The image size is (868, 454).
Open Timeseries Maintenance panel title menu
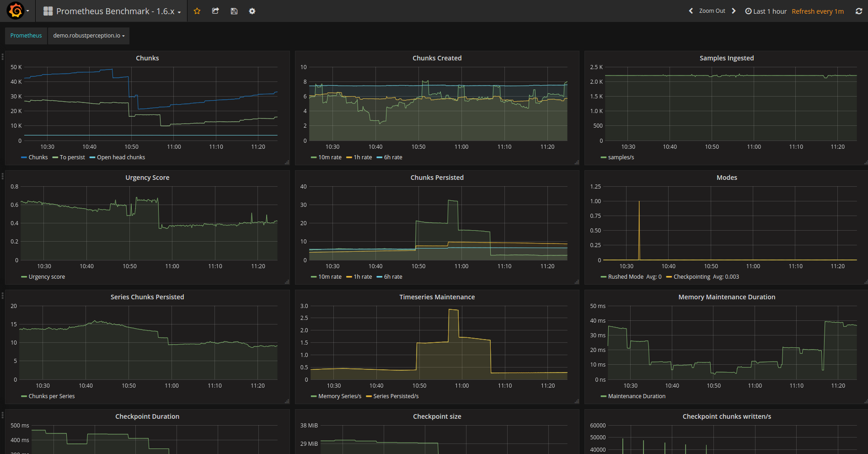click(x=437, y=297)
